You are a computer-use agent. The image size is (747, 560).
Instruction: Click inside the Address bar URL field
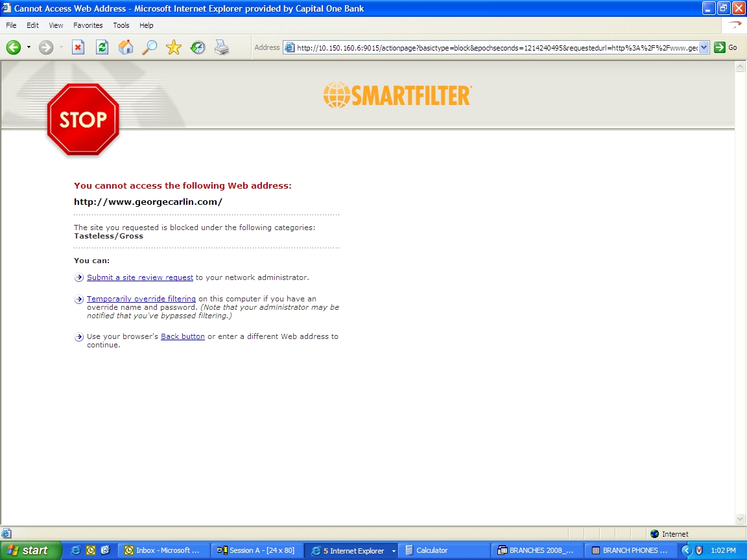coord(497,47)
